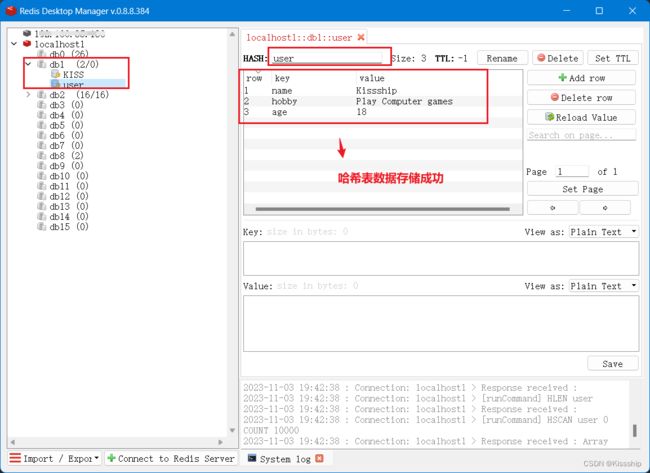650x473 pixels.
Task: Click the Delete row button
Action: point(581,98)
